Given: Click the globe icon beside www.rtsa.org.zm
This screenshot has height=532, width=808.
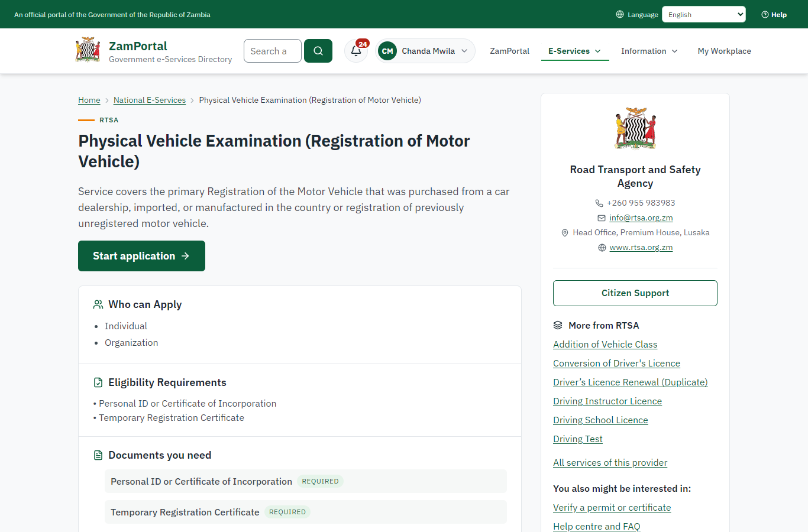Looking at the screenshot, I should tap(602, 248).
